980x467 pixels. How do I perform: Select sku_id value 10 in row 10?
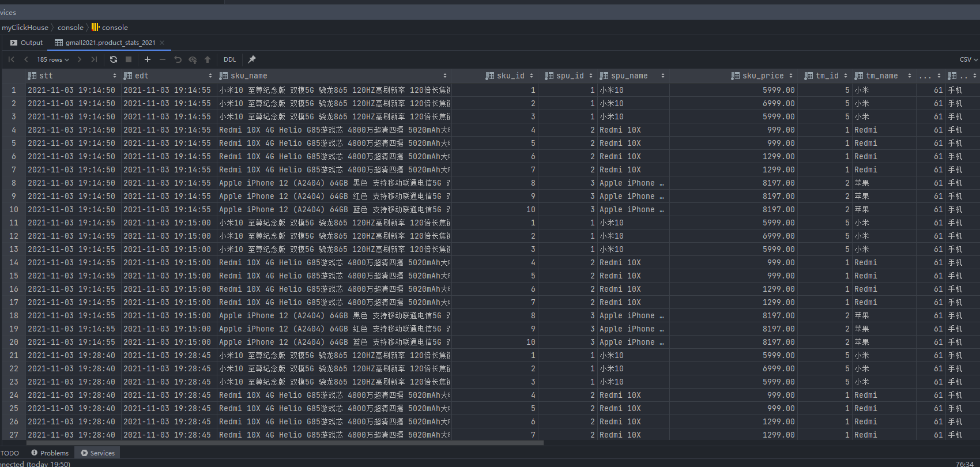(495, 209)
